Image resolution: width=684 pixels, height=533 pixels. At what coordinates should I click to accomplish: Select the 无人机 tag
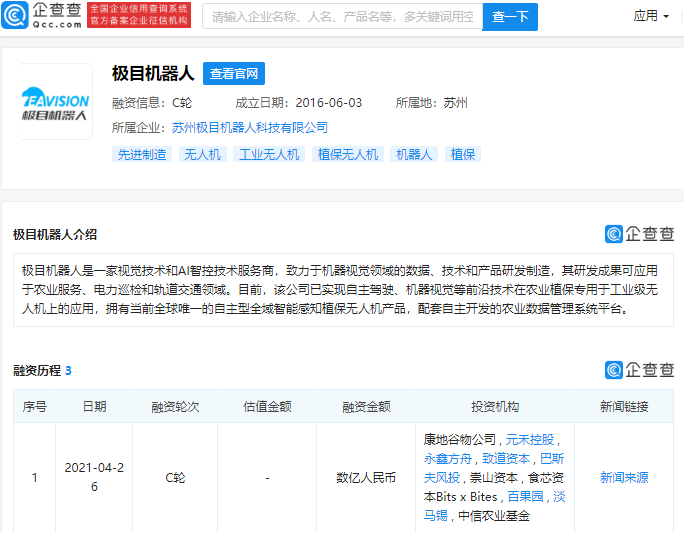[x=202, y=154]
